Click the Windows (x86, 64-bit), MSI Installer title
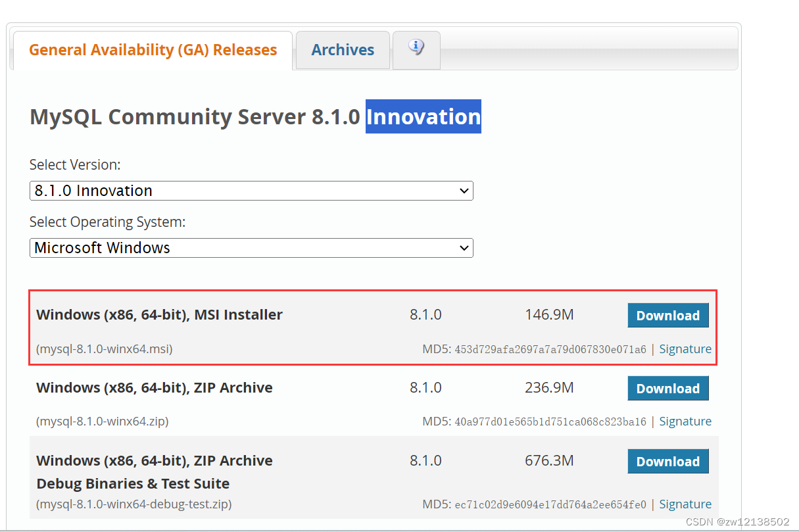799x532 pixels. [x=159, y=315]
